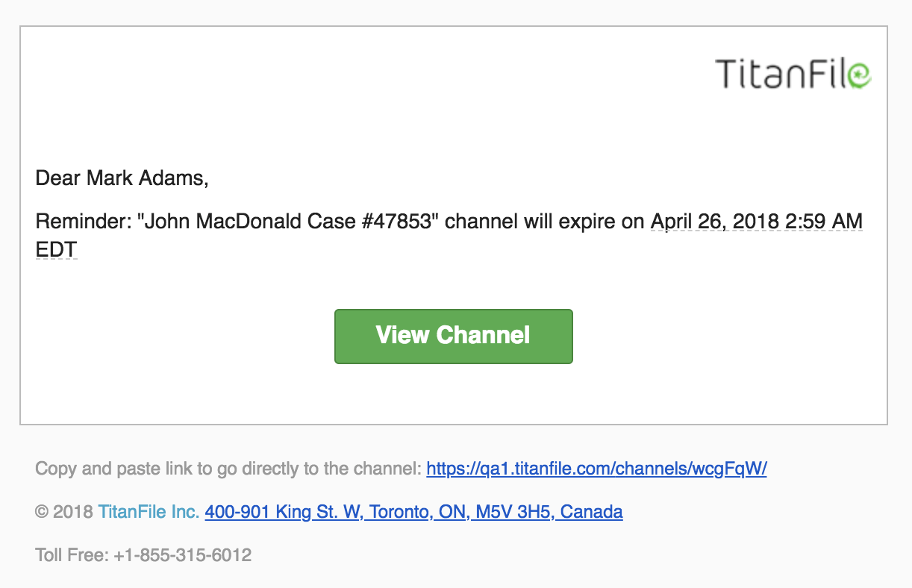Open the channel with View Channel button
The image size is (912, 588).
point(454,337)
